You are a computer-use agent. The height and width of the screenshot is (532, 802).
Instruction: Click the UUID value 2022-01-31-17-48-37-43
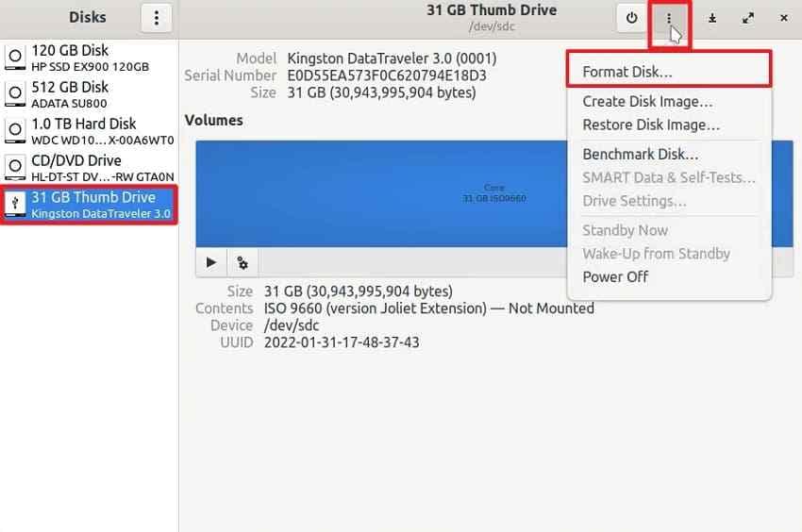click(342, 342)
